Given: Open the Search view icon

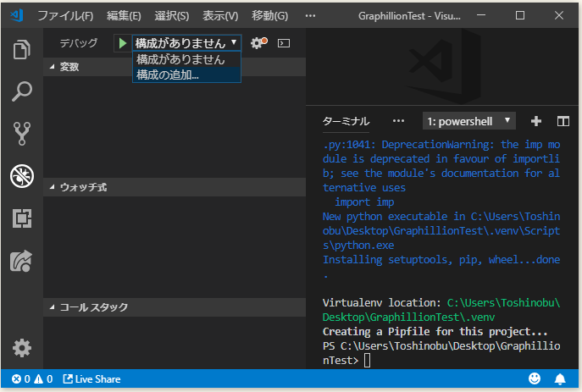Looking at the screenshot, I should click(21, 91).
